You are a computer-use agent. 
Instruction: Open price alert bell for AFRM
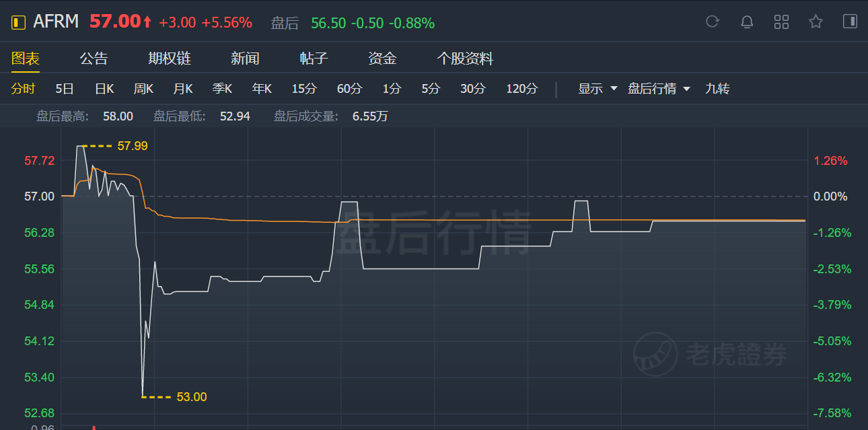(747, 22)
